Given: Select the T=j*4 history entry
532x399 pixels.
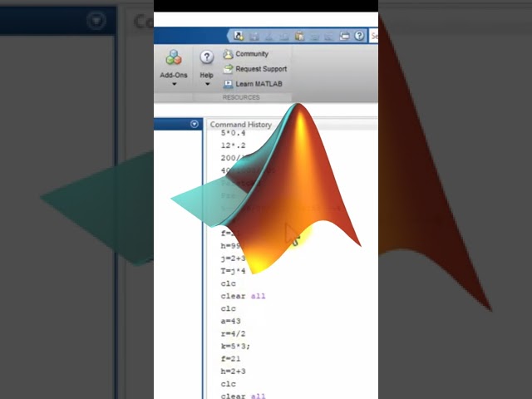Looking at the screenshot, I should coord(233,271).
